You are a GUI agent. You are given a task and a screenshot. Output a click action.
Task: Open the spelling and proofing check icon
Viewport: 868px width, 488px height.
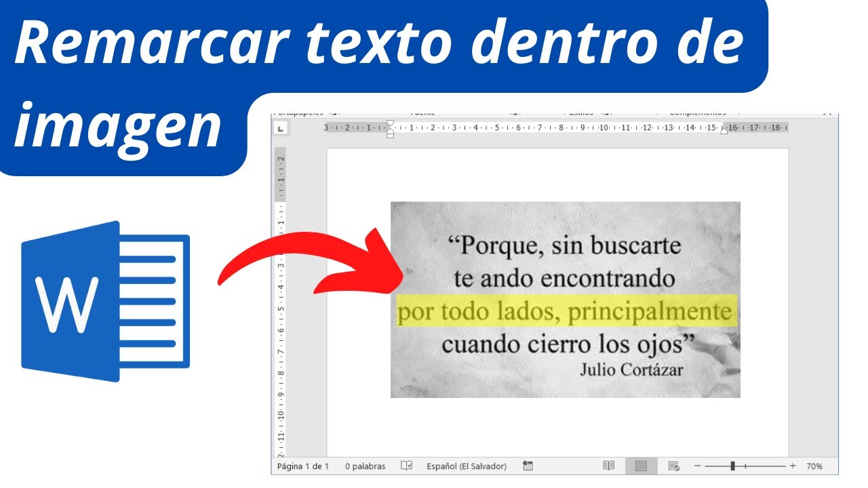pos(407,466)
